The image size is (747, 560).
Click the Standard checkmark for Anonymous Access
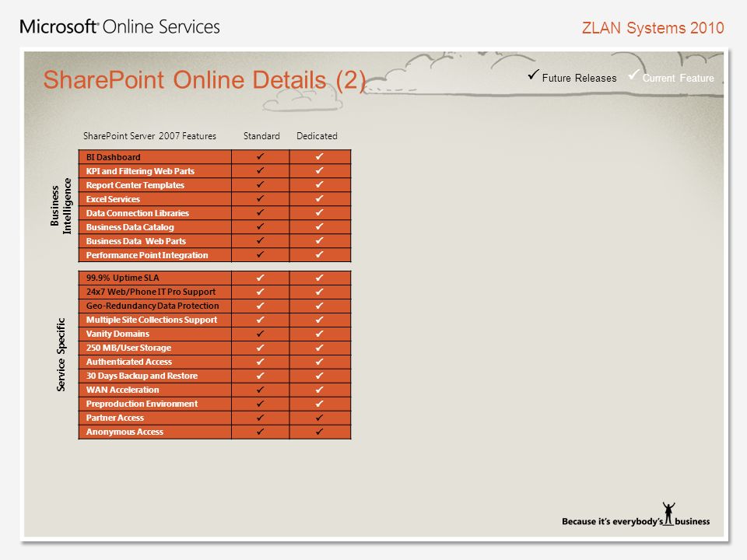(260, 432)
